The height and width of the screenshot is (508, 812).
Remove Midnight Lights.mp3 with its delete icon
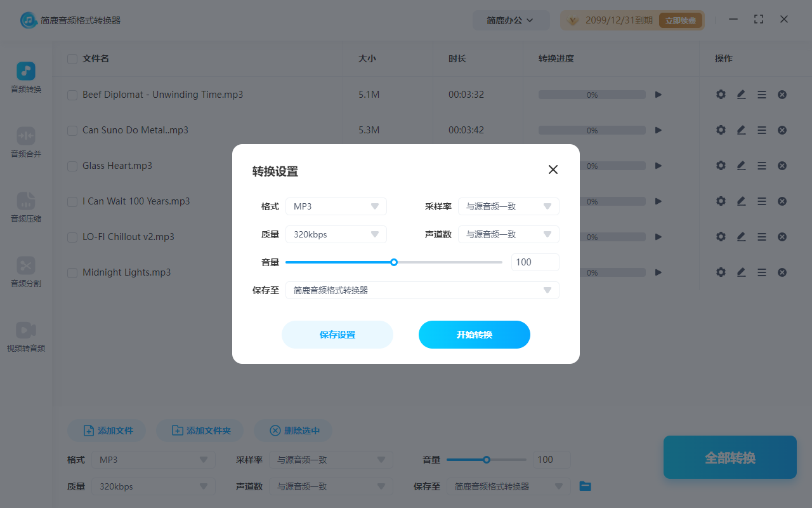point(782,272)
